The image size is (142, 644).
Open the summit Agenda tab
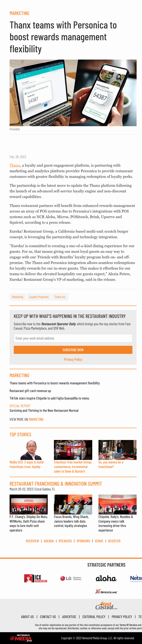pos(49,541)
